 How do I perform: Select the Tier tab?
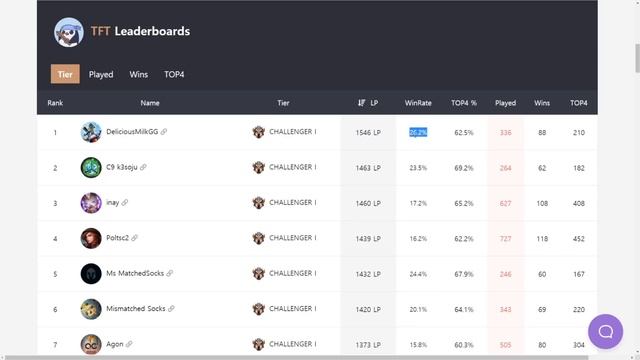(65, 74)
